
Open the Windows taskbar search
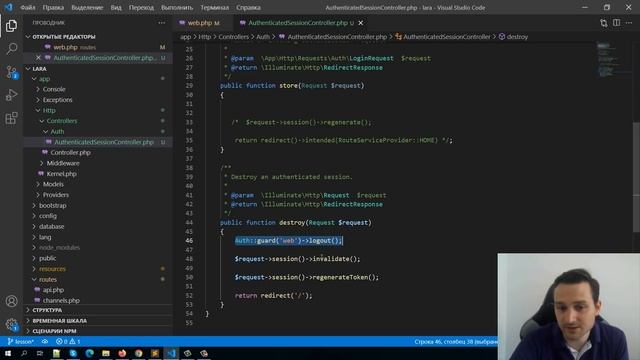24,353
